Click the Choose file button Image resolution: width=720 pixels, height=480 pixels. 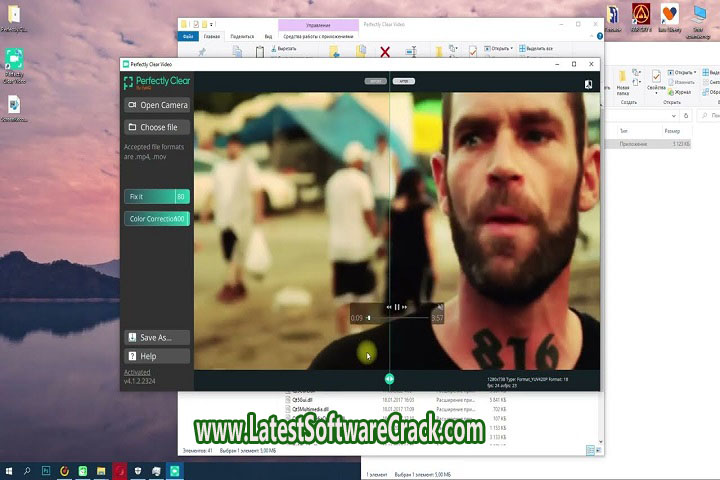click(x=157, y=127)
